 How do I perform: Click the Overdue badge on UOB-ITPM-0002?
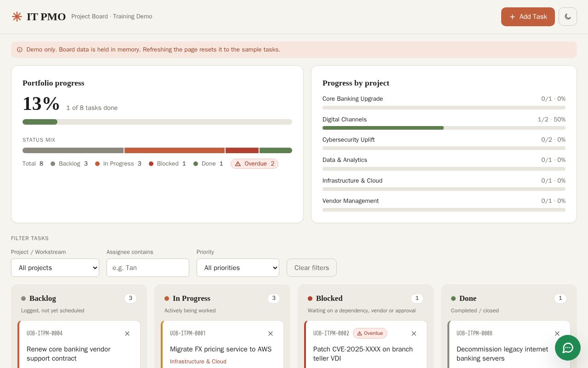[x=370, y=333]
